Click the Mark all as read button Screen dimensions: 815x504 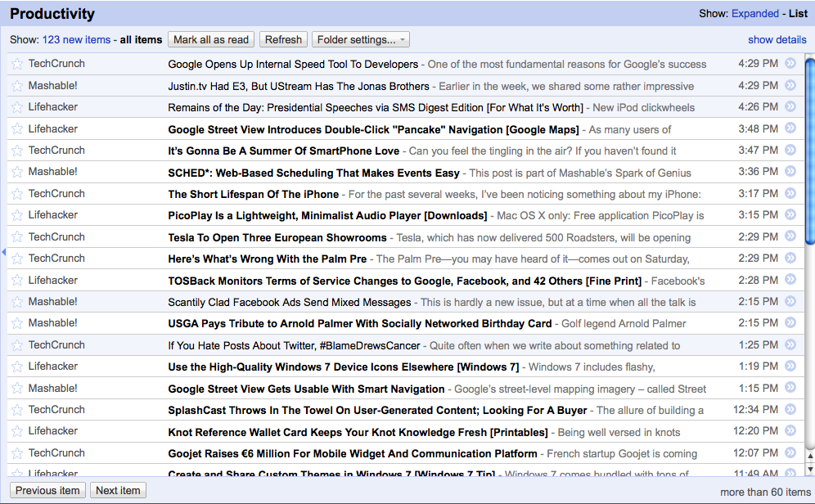211,39
